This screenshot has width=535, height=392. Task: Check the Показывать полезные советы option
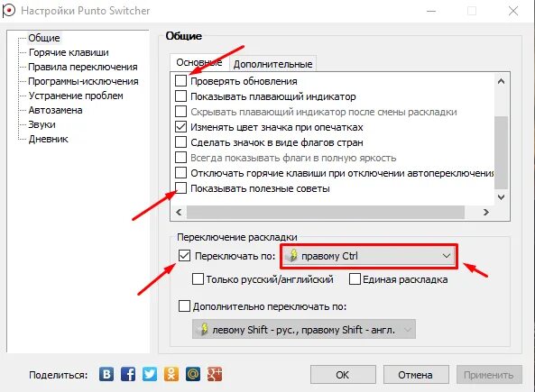[180, 188]
